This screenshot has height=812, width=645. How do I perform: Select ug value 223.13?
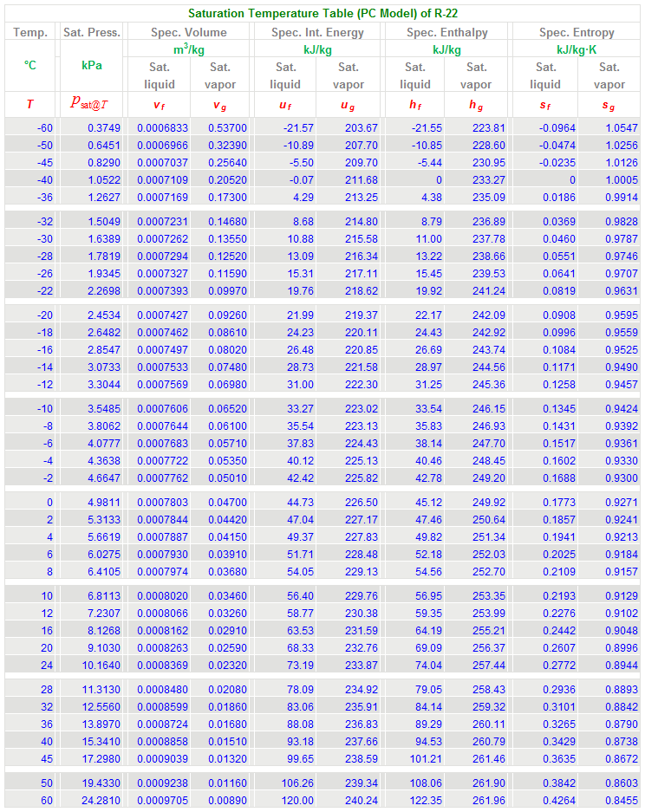click(x=362, y=426)
